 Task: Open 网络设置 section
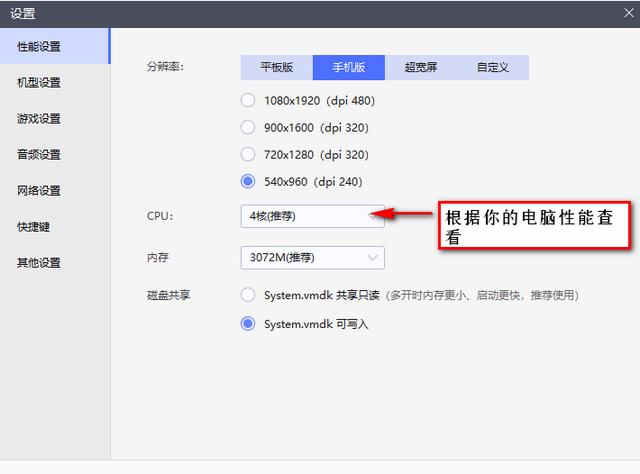tap(40, 191)
